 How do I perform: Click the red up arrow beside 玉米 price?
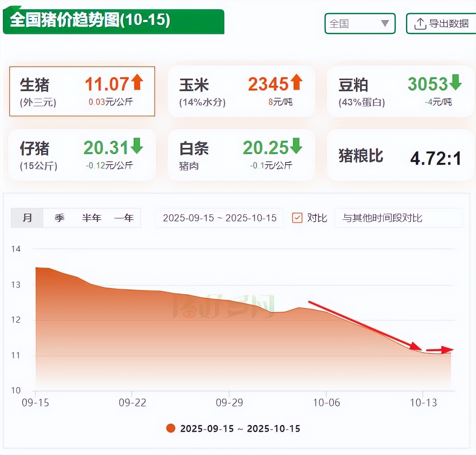pyautogui.click(x=296, y=82)
